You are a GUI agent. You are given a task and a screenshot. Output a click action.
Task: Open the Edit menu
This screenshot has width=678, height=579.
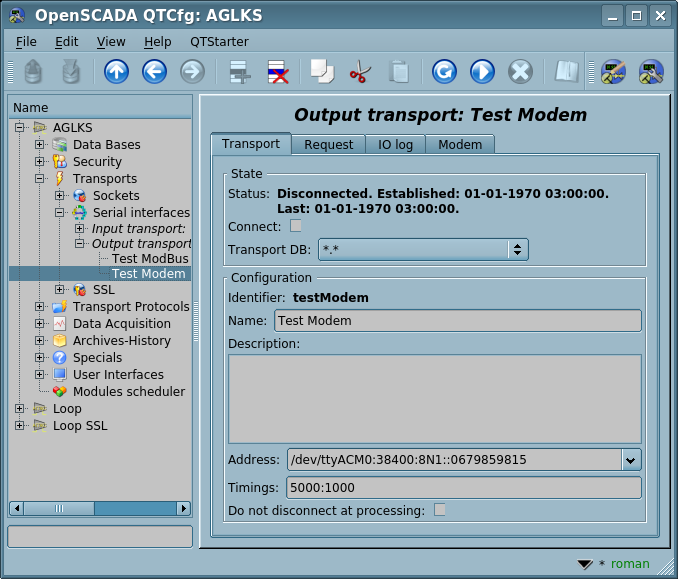66,42
